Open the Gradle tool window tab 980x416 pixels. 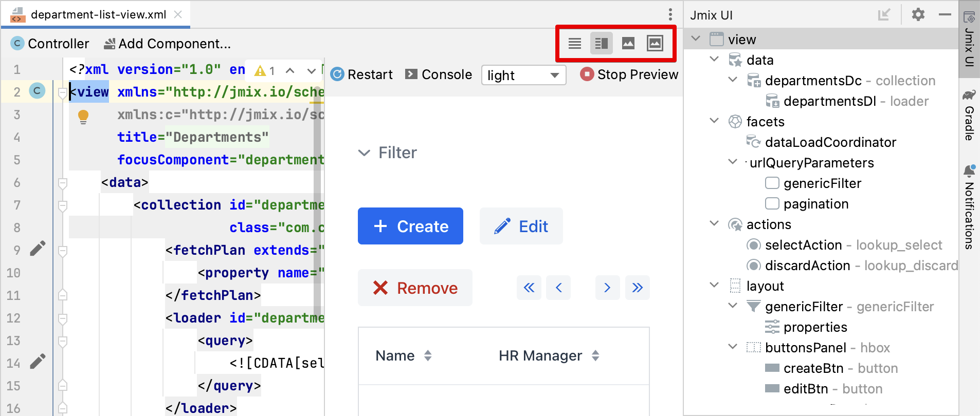click(x=969, y=116)
